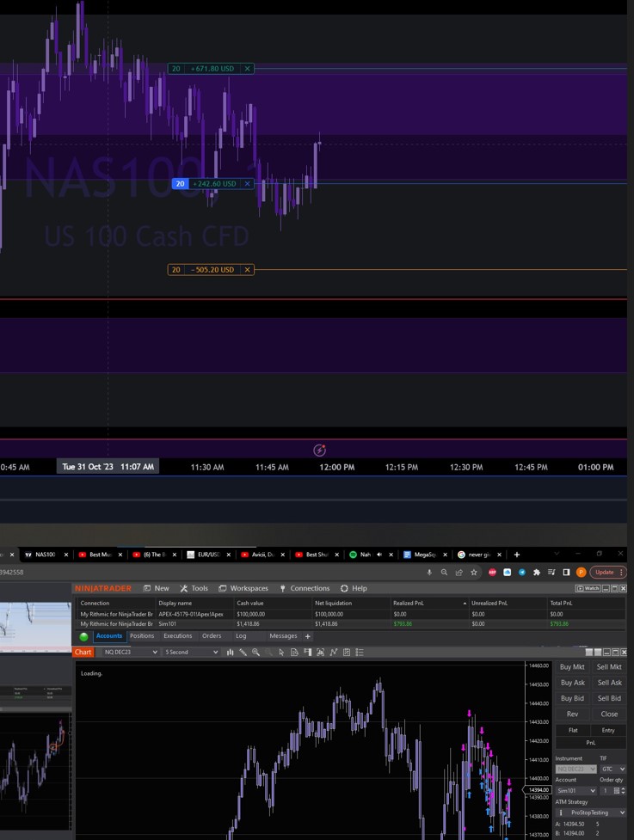Switch to the Orders tab

coord(212,636)
